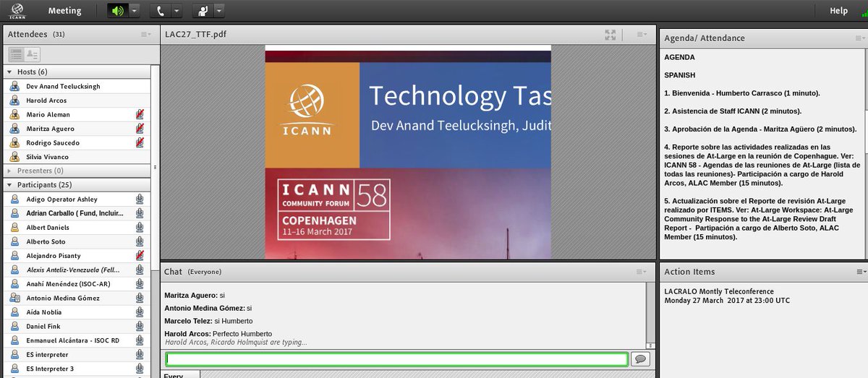Open the Action Items pod options menu
The width and height of the screenshot is (868, 378).
(x=860, y=272)
